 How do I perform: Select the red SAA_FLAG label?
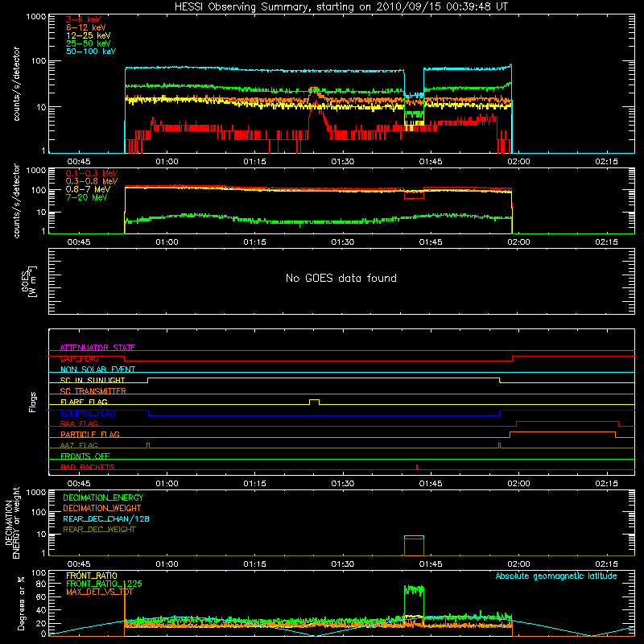[79, 423]
